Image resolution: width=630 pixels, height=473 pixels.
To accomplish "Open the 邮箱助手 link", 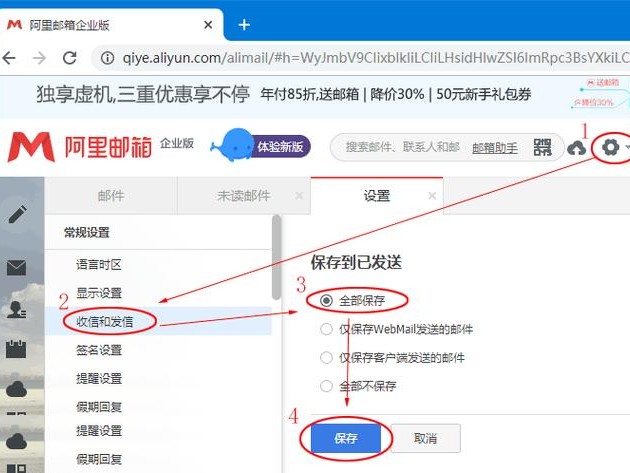I will tap(495, 148).
